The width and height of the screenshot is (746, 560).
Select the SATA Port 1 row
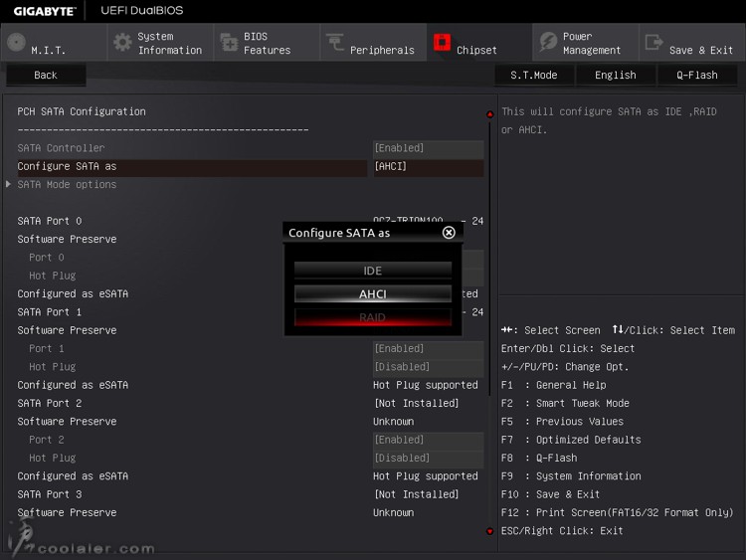(x=50, y=312)
